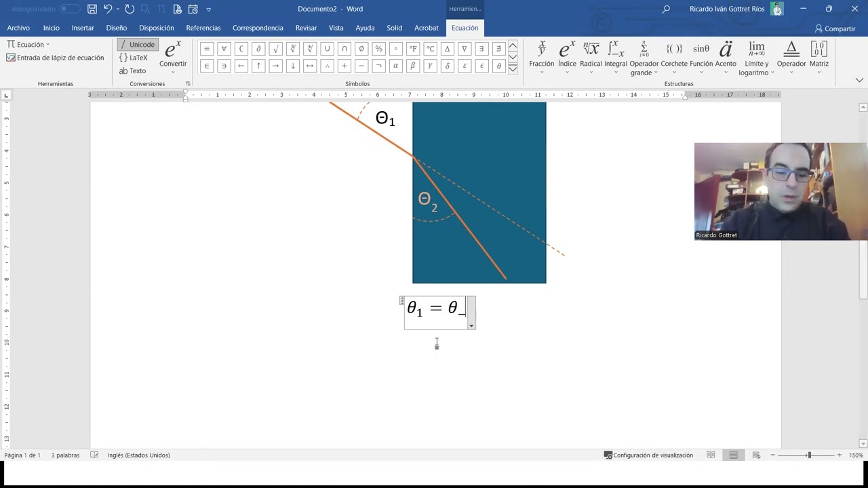Adjust the zoom slider handle
This screenshot has height=488, width=868.
tap(808, 455)
